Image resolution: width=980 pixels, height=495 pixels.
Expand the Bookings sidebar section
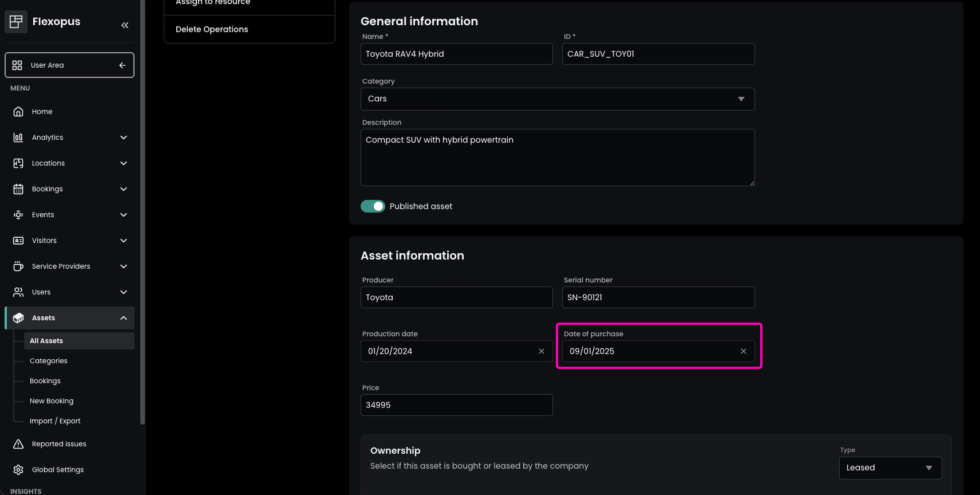coord(124,189)
